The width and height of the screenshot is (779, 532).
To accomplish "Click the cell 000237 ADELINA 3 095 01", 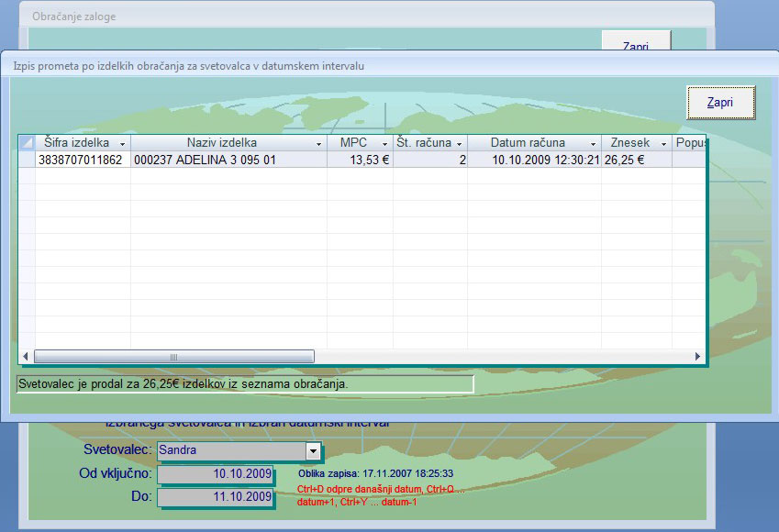I will click(x=205, y=160).
